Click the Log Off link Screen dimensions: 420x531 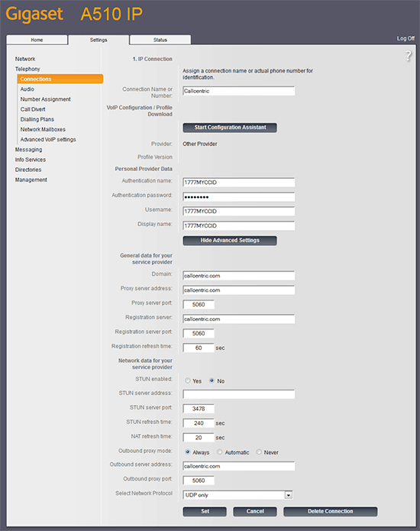405,39
